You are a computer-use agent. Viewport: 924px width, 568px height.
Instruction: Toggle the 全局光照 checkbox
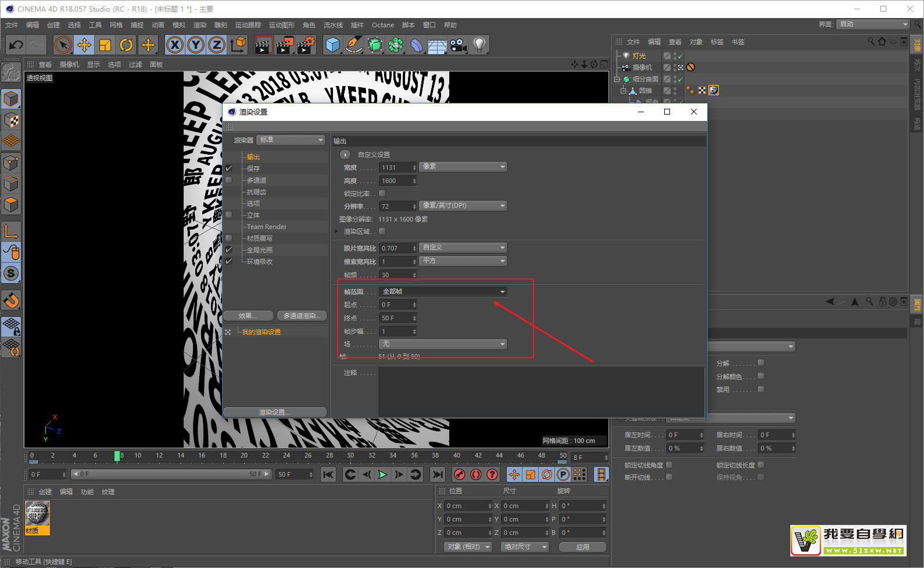pyautogui.click(x=229, y=250)
